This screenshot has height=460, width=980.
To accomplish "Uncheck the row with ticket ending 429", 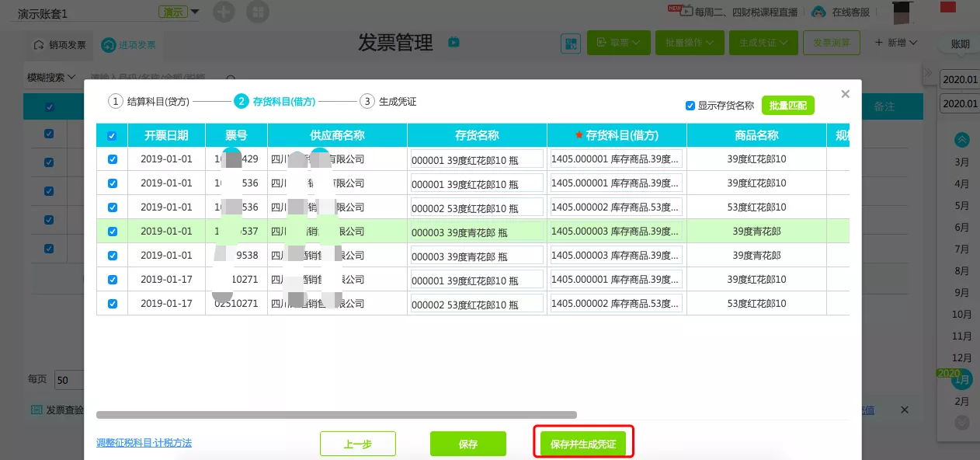I will [x=112, y=159].
